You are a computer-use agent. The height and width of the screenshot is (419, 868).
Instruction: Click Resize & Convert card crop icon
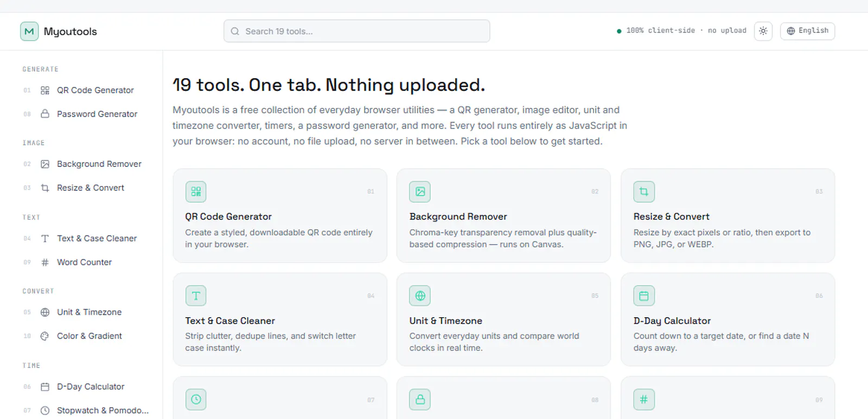click(644, 191)
